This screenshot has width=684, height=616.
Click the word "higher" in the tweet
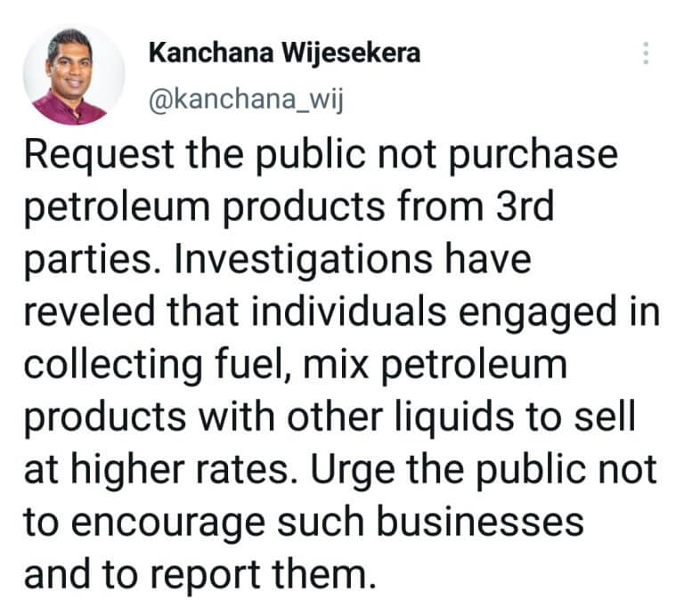point(128,469)
